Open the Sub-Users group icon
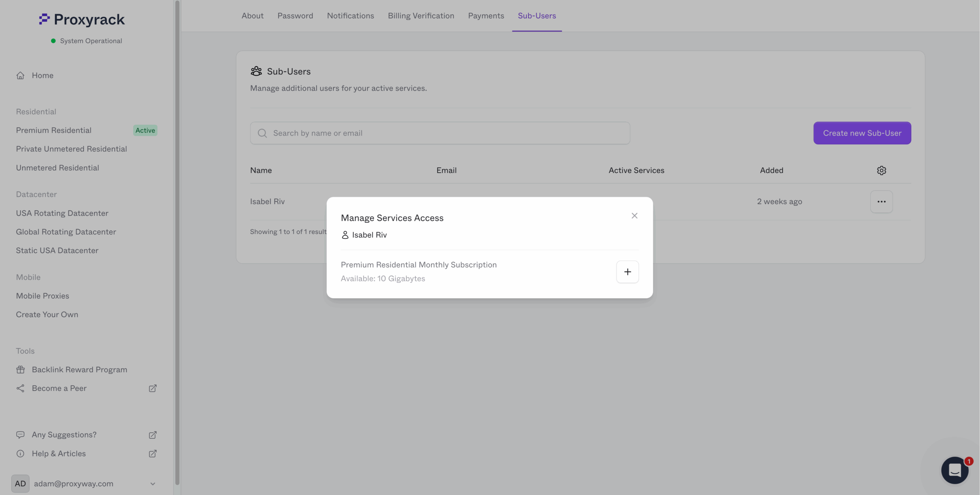 click(256, 71)
